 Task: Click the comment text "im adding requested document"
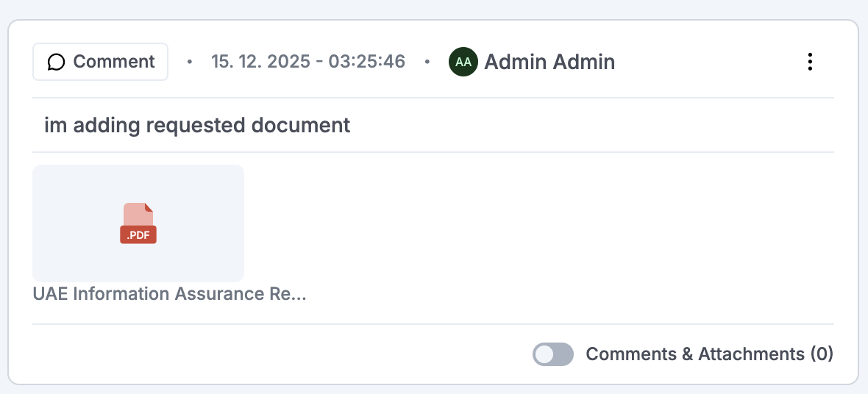[x=197, y=125]
